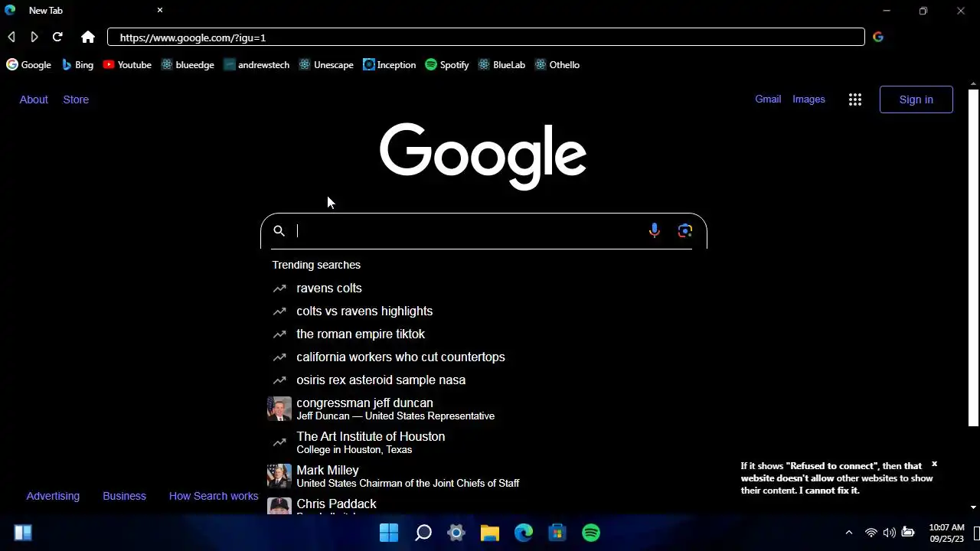
Task: Open the Gmail link
Action: coord(768,99)
